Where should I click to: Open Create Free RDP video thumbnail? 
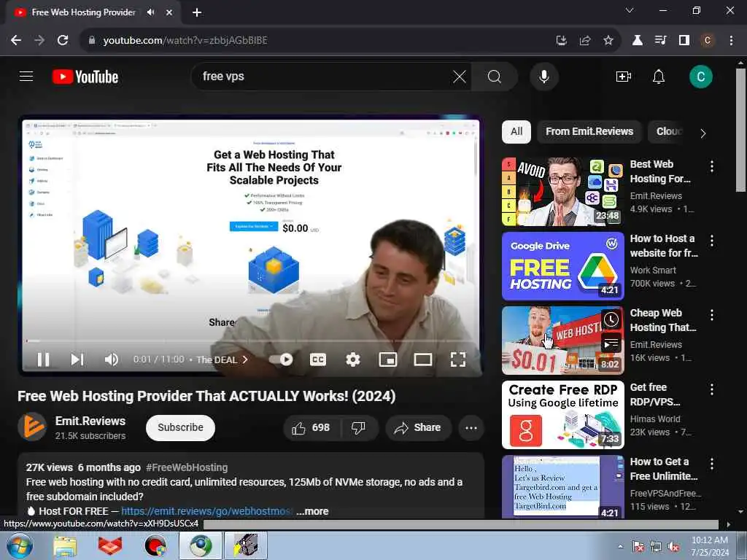pyautogui.click(x=562, y=415)
